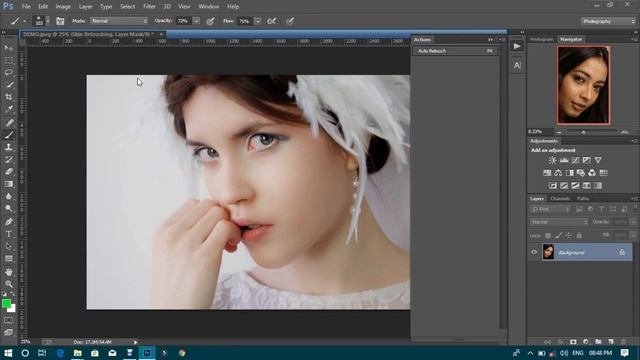Select the Path Selection tool

[x=9, y=247]
